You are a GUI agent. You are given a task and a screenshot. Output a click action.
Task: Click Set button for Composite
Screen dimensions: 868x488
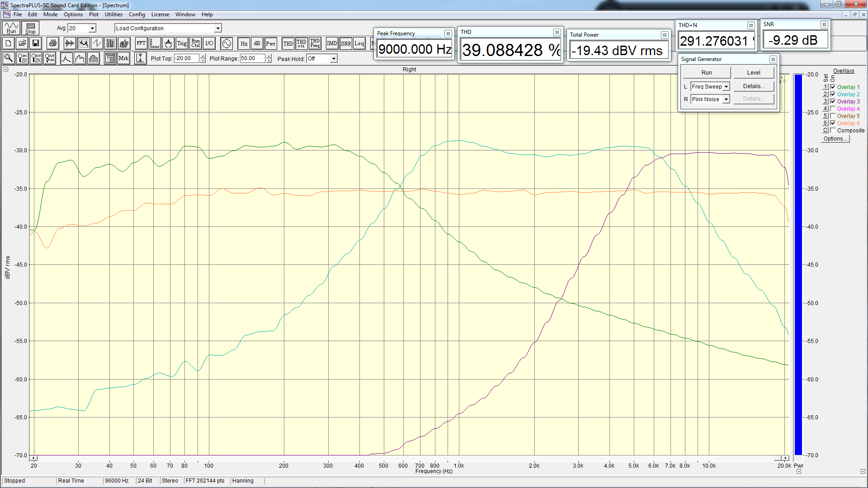click(x=825, y=130)
